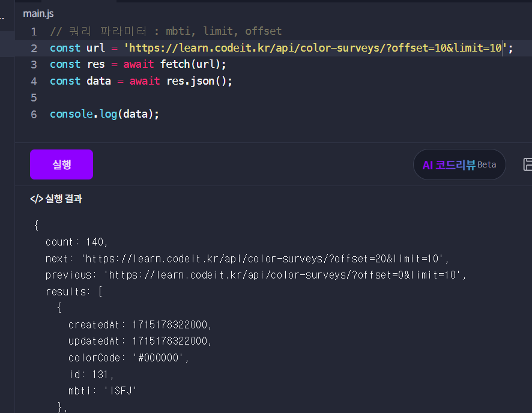Click the next URL in output
532x413 pixels.
click(x=262, y=259)
